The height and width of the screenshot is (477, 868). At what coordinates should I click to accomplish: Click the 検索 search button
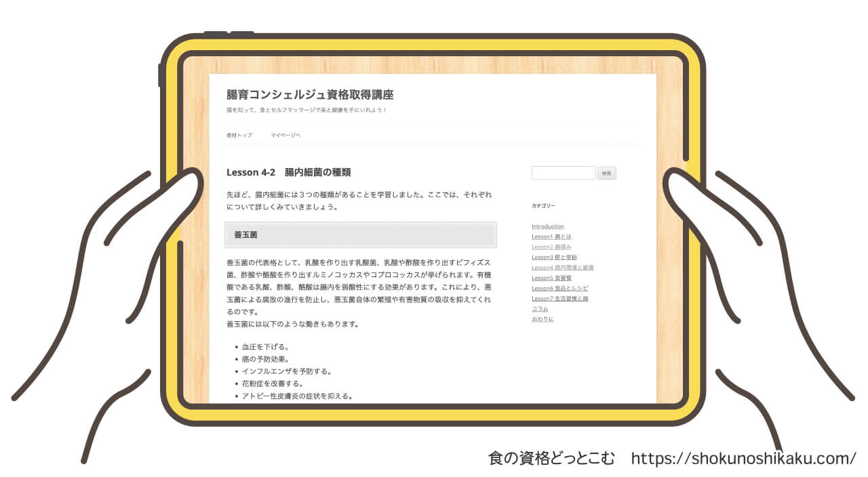click(x=607, y=173)
